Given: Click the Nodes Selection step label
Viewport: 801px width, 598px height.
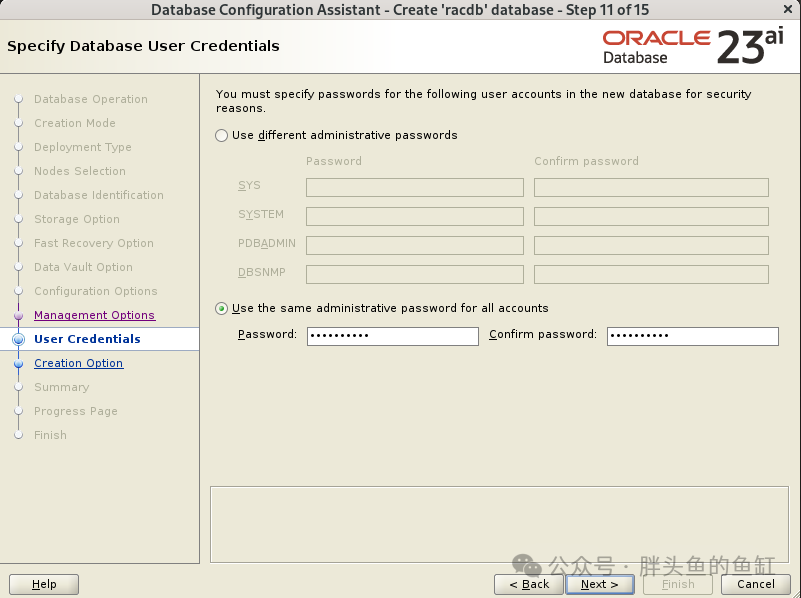Looking at the screenshot, I should (80, 171).
